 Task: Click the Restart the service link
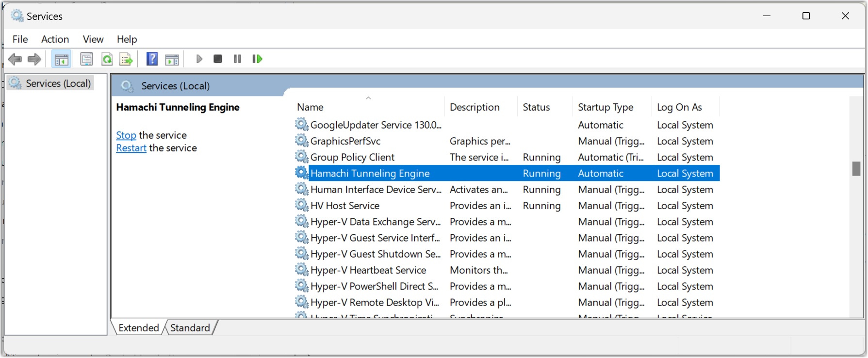click(x=131, y=148)
